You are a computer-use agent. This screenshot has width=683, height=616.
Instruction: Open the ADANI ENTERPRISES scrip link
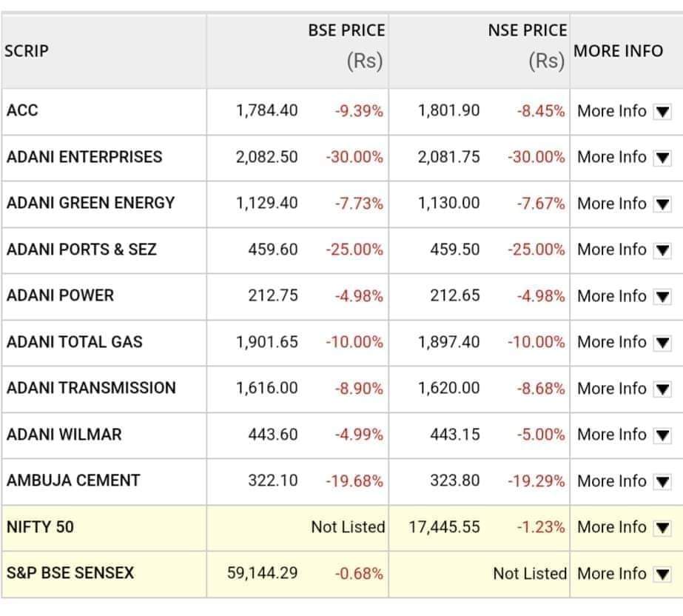[84, 157]
